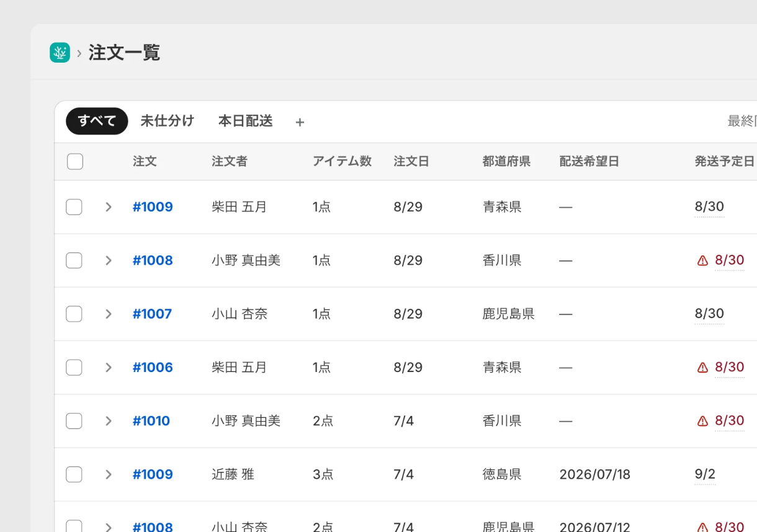This screenshot has height=532, width=757.
Task: Click the warning icon in order #1010 row
Action: click(702, 421)
